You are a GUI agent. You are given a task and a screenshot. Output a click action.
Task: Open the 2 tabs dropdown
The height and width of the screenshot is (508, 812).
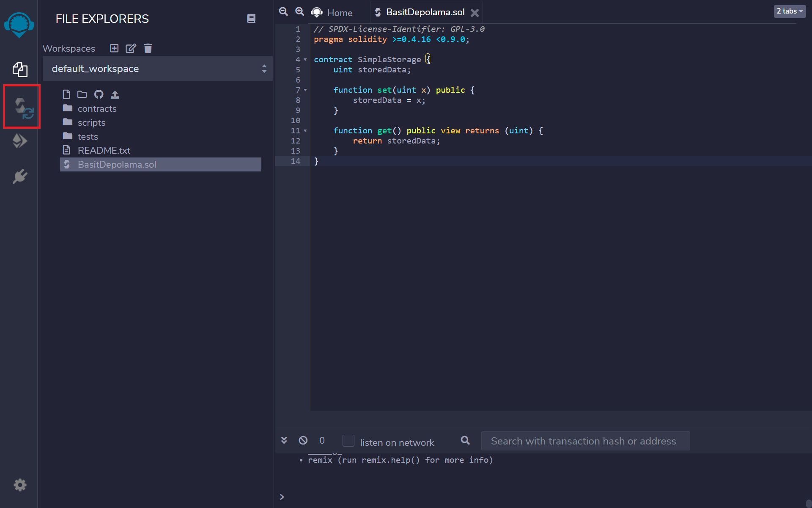(x=790, y=11)
